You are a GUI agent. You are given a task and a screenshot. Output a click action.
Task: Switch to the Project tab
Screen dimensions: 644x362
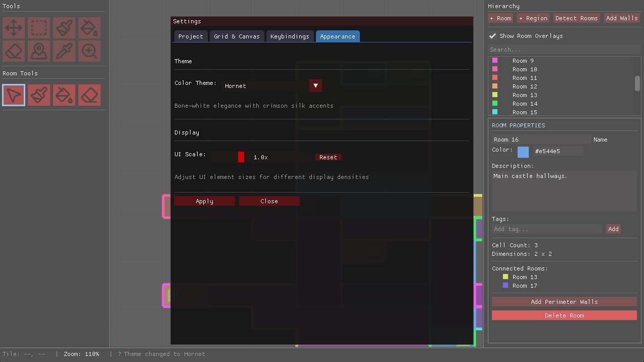[x=191, y=36]
